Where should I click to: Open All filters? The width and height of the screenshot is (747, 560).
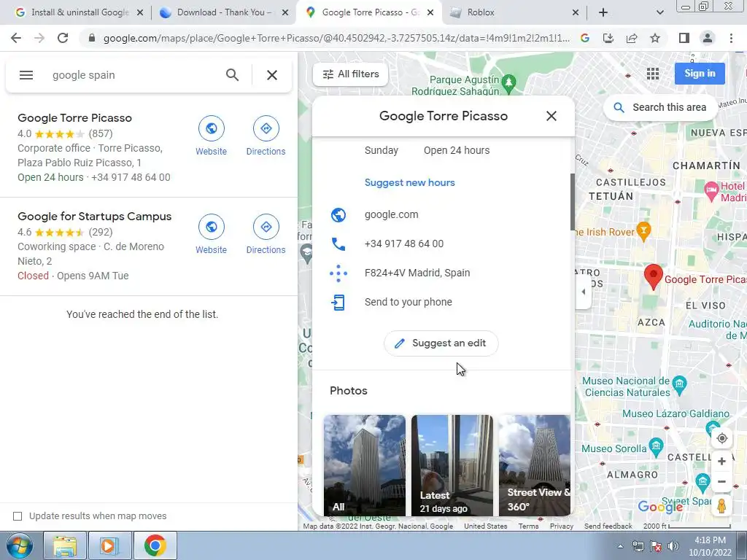(x=351, y=74)
